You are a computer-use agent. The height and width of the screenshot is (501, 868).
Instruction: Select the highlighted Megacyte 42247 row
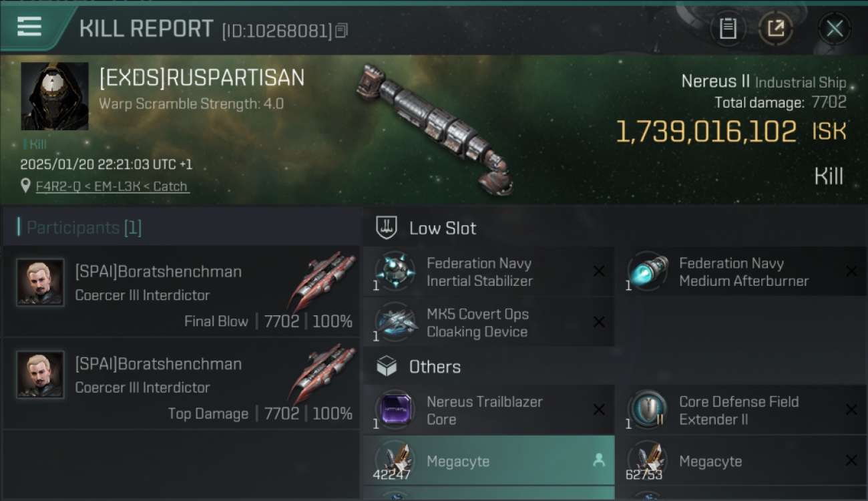tap(489, 460)
